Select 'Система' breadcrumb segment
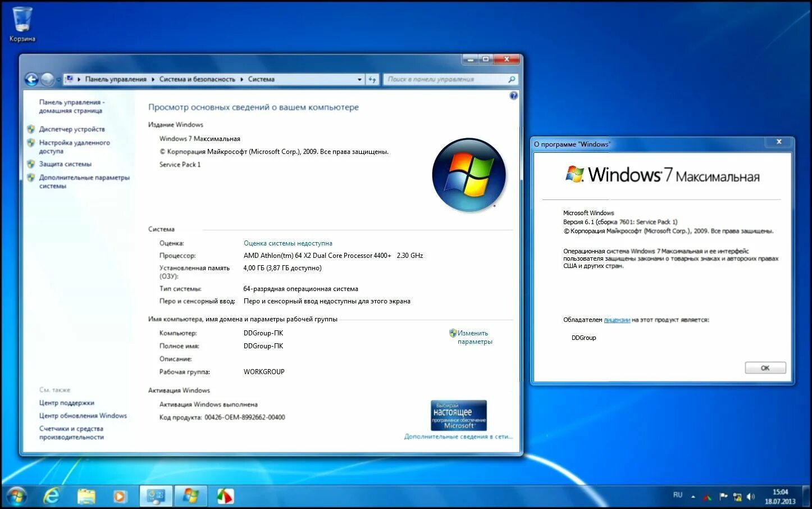 tap(261, 79)
